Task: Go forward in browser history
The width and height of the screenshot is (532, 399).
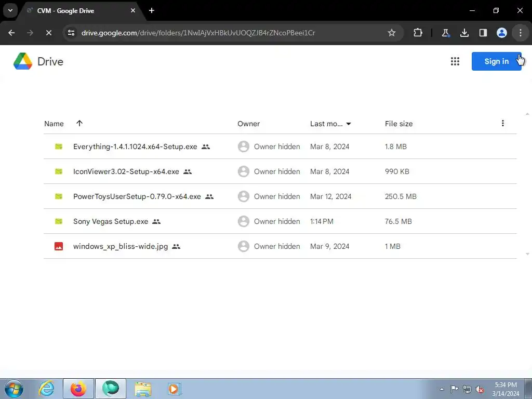Action: 30,33
